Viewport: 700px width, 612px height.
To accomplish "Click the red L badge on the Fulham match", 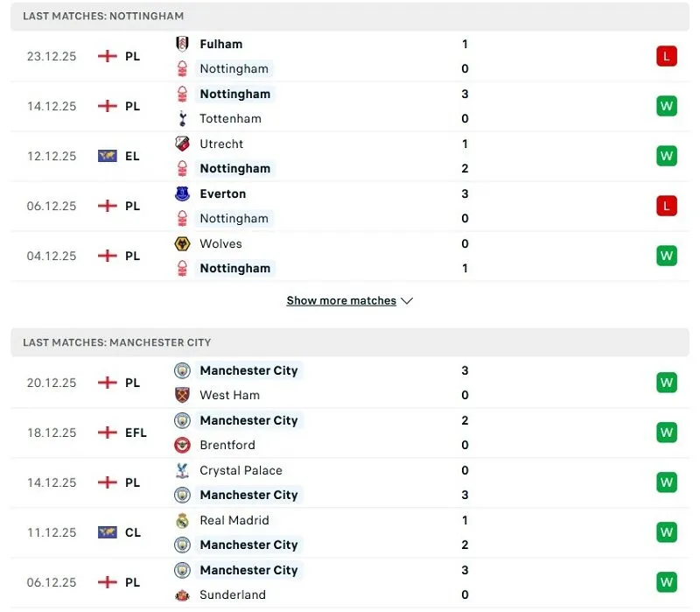I will click(667, 56).
